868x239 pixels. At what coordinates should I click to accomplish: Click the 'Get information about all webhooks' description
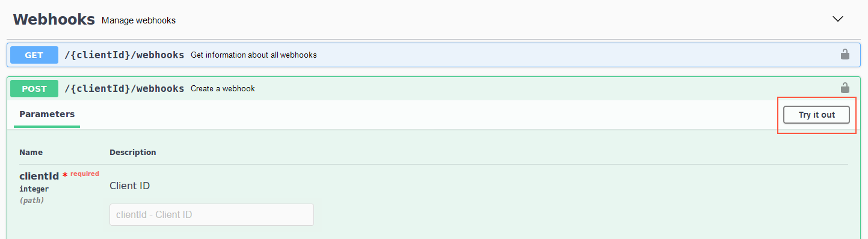click(x=254, y=55)
